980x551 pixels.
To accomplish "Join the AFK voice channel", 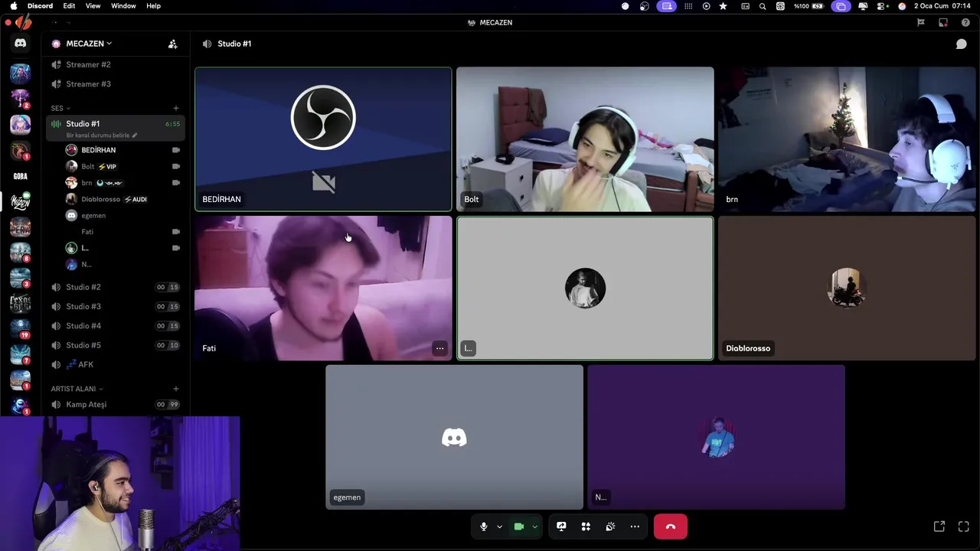I will (x=116, y=365).
